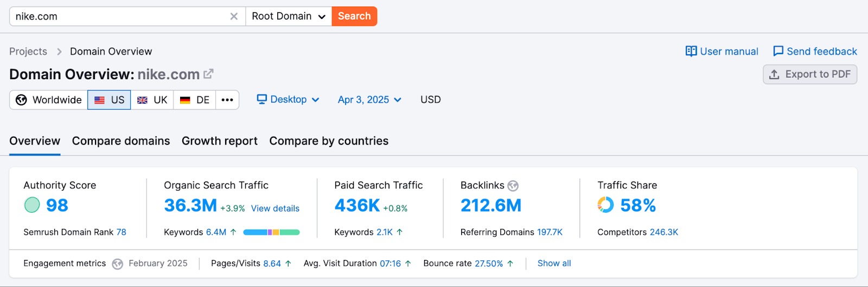Click the +0.8% paid traffic change

pos(395,208)
